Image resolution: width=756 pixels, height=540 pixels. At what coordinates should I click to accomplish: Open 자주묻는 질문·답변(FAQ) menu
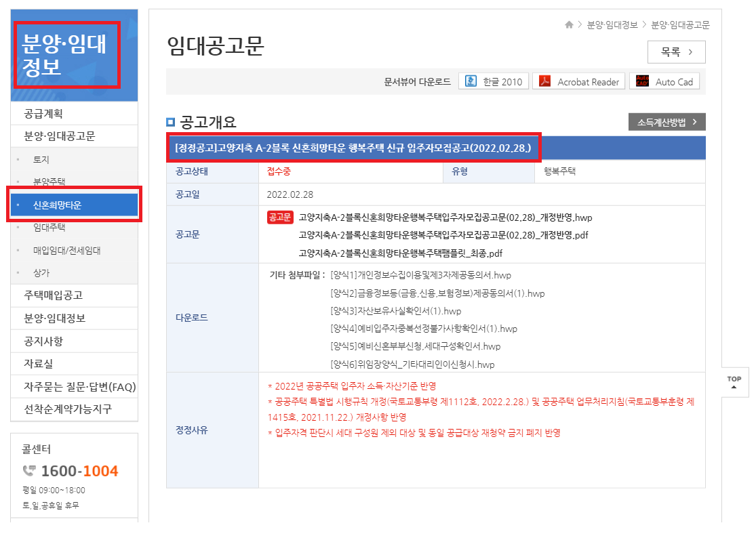[x=75, y=386]
